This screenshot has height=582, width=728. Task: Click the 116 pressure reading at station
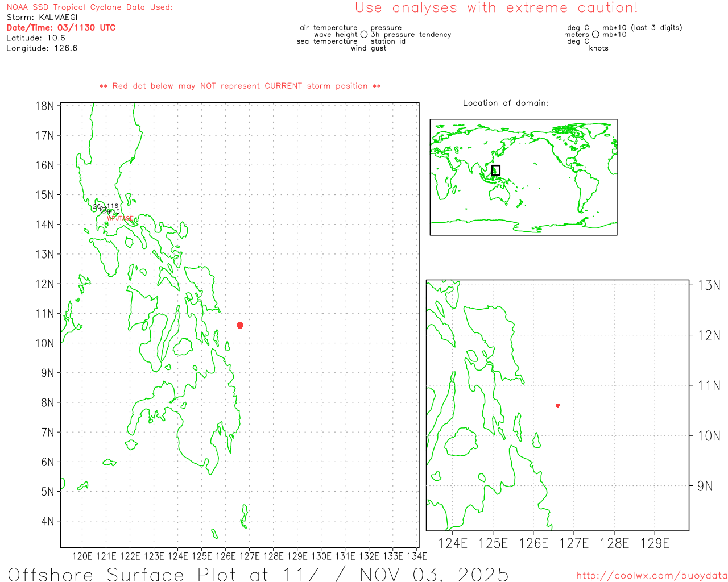(x=113, y=206)
